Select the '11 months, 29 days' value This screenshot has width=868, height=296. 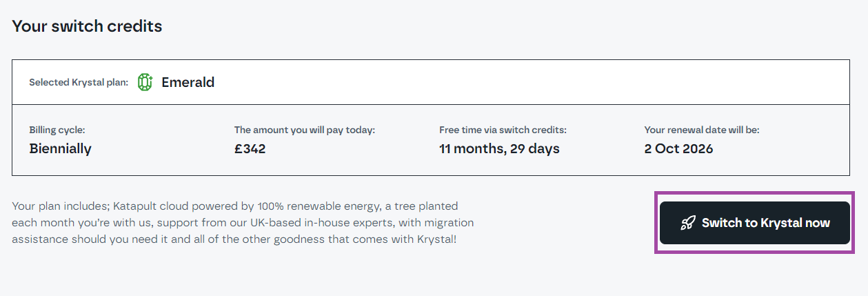pos(499,148)
